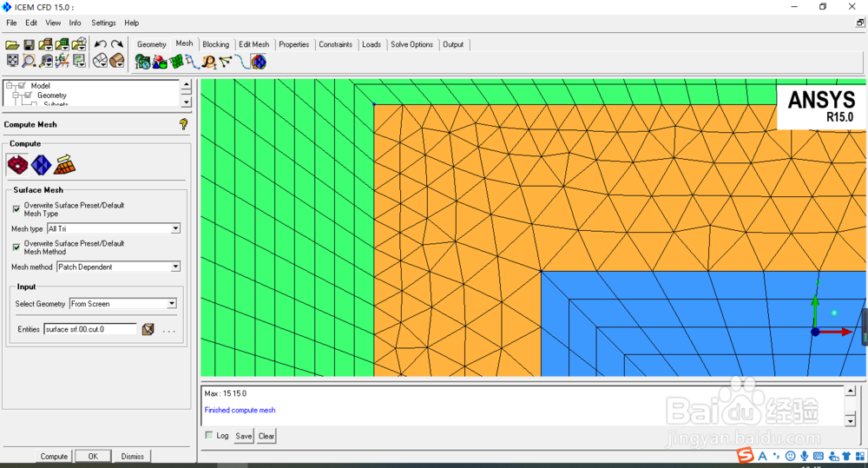The width and height of the screenshot is (868, 468).
Task: Switch to the Output tab
Action: pyautogui.click(x=453, y=44)
